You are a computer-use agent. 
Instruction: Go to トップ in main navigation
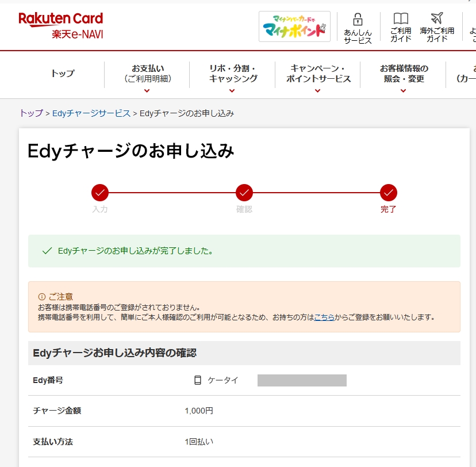click(63, 73)
